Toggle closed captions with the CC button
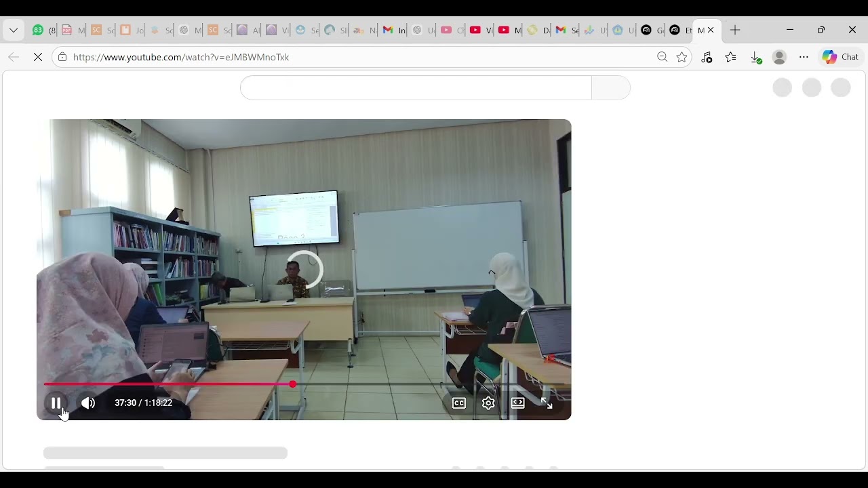The height and width of the screenshot is (488, 868). 459,403
